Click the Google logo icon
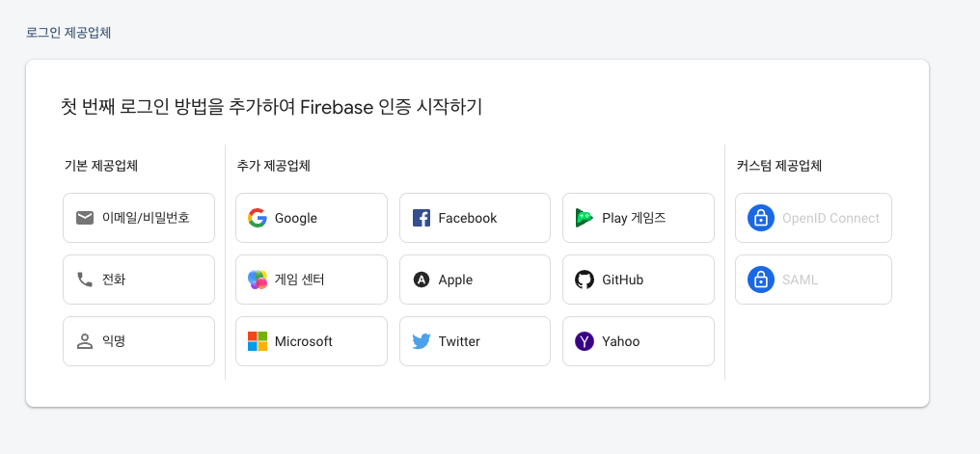 (x=257, y=218)
